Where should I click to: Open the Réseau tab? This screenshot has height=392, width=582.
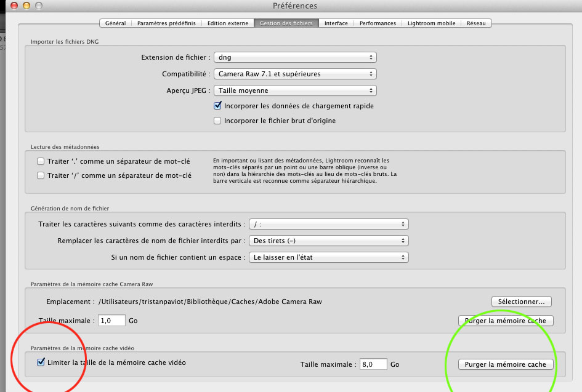click(x=475, y=23)
